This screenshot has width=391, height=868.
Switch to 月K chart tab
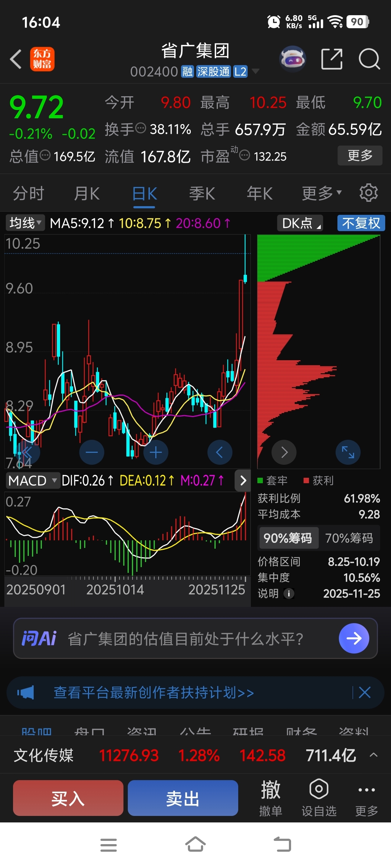[87, 193]
